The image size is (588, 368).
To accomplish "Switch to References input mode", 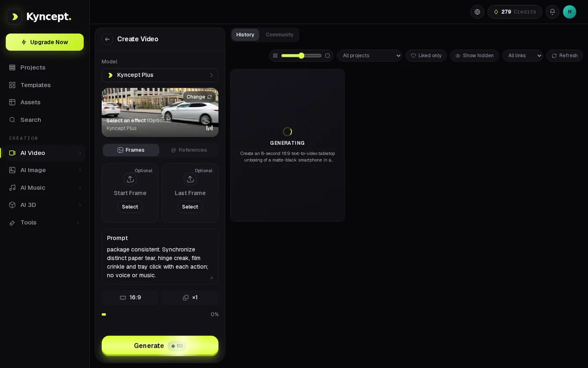I will coord(189,150).
